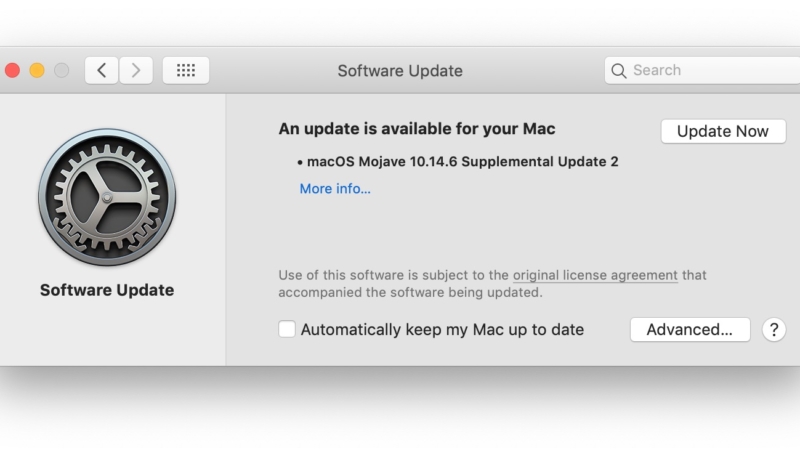The width and height of the screenshot is (800, 457).
Task: Close the Software Update window
Action: click(x=13, y=70)
